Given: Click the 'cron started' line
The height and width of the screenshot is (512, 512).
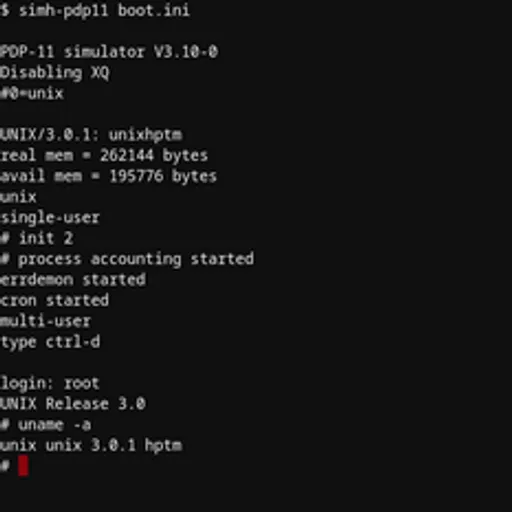Looking at the screenshot, I should (54, 300).
